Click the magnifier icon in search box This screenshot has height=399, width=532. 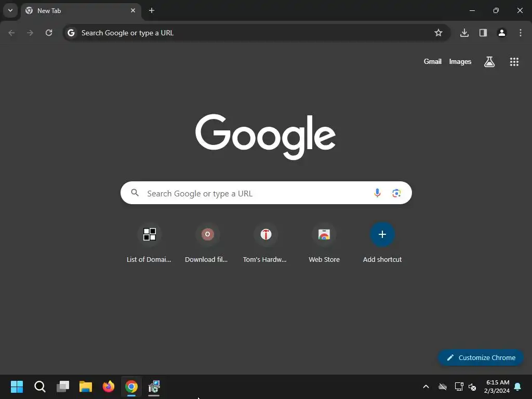coord(135,193)
